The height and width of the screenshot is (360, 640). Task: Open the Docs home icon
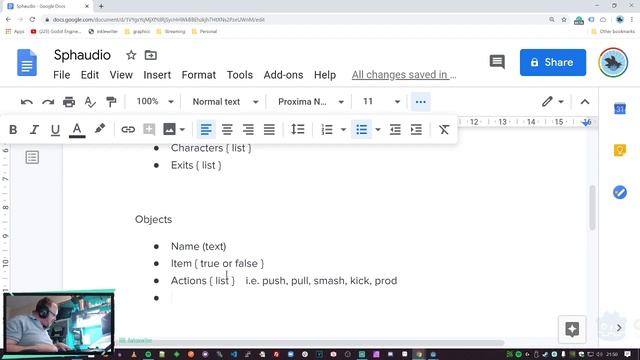coord(27,62)
